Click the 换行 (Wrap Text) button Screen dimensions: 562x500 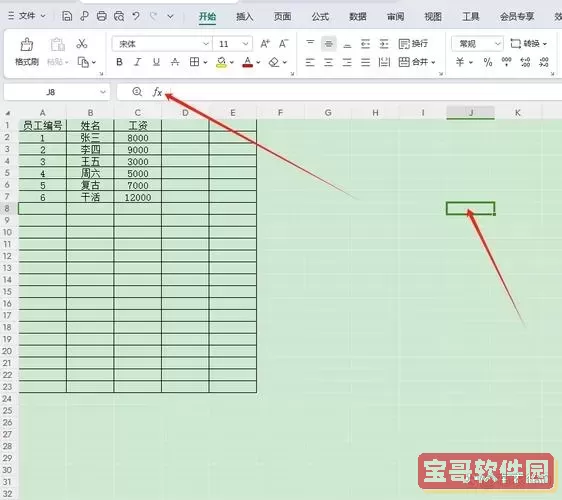tap(413, 44)
